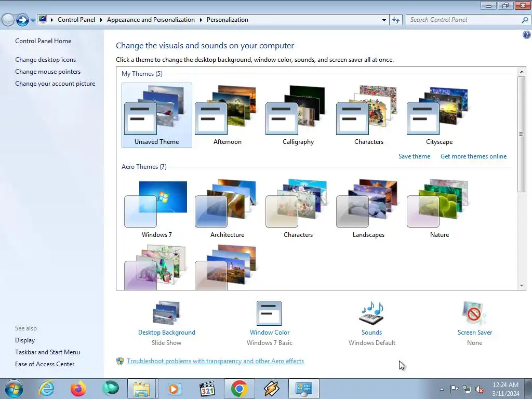The height and width of the screenshot is (399, 532).
Task: Apply the Characters theme under Aero Themes
Action: coord(298,208)
